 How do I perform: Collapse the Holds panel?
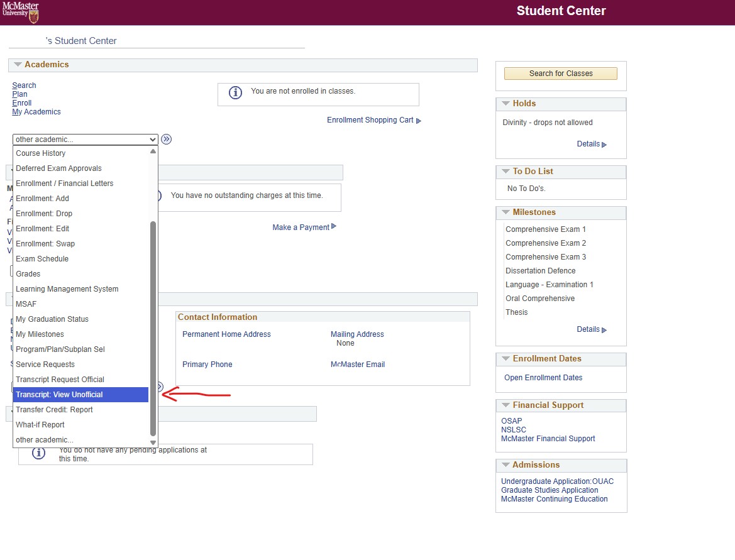point(506,104)
